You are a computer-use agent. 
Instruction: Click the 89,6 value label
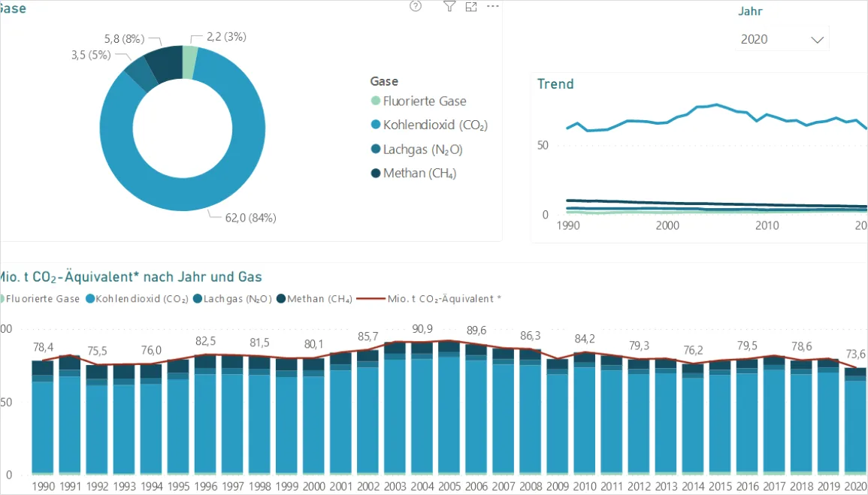476,331
